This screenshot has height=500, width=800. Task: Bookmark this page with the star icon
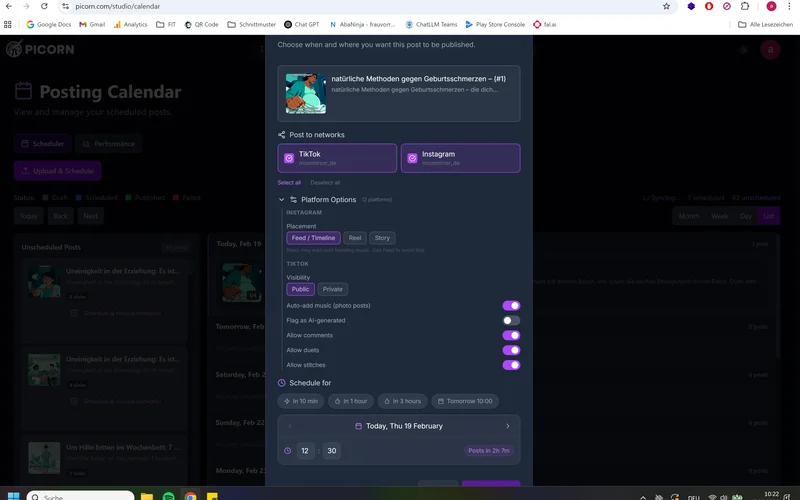point(667,6)
